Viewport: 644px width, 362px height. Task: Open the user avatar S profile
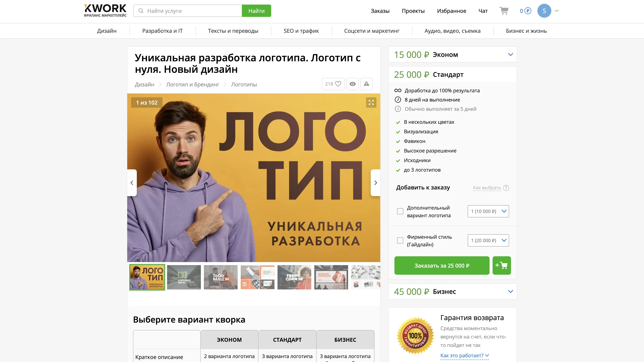(x=544, y=11)
